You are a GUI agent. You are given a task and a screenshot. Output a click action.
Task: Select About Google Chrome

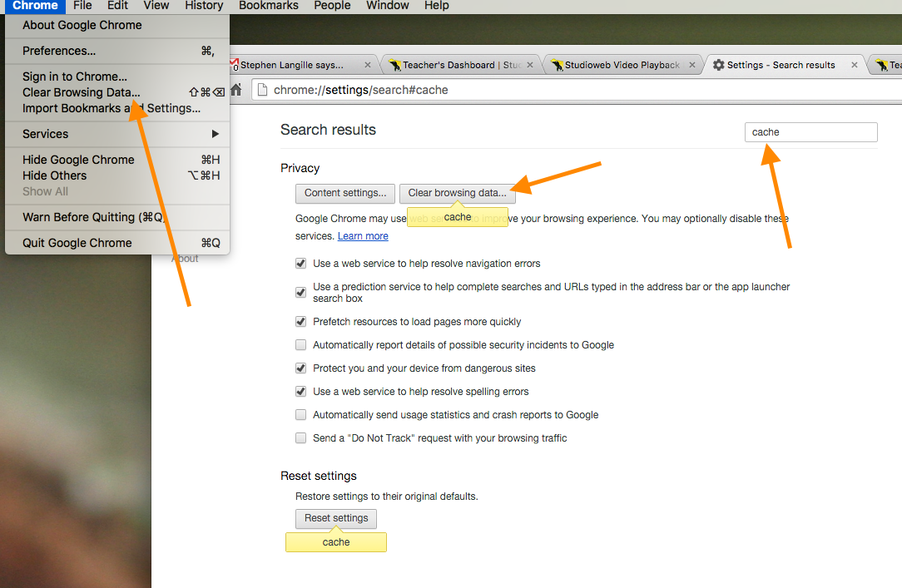point(117,25)
